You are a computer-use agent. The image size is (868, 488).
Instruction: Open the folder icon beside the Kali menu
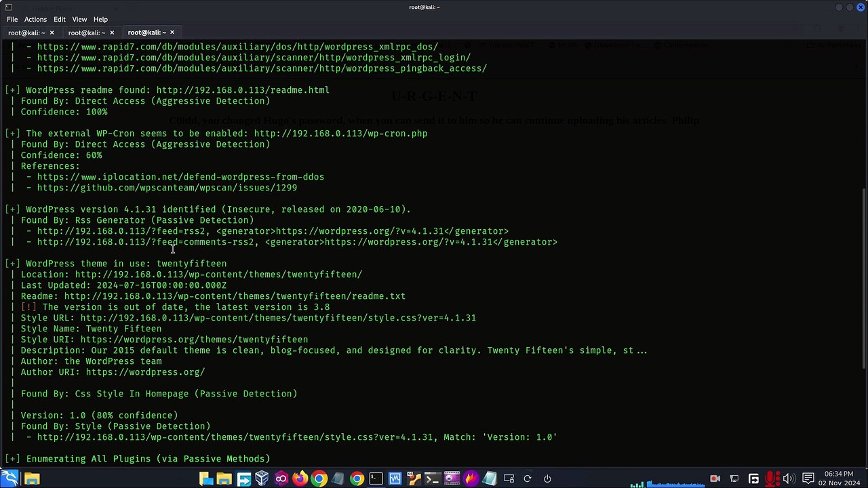[x=31, y=479]
